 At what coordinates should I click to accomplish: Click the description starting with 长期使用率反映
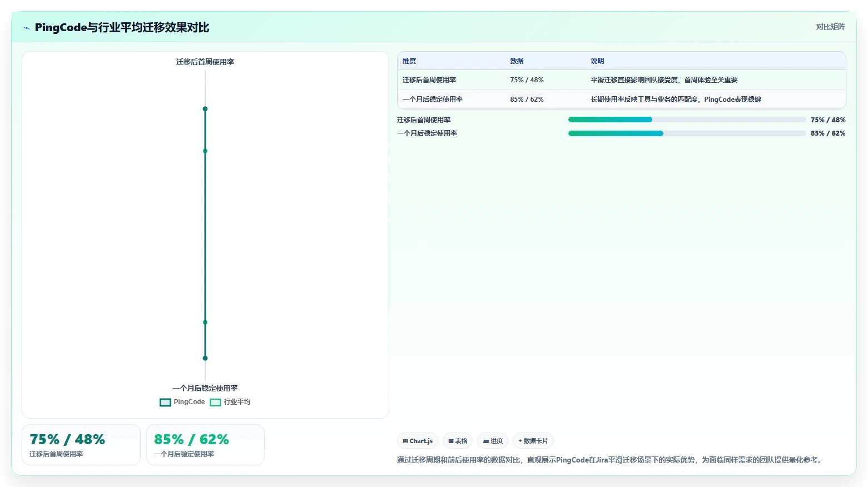click(676, 100)
